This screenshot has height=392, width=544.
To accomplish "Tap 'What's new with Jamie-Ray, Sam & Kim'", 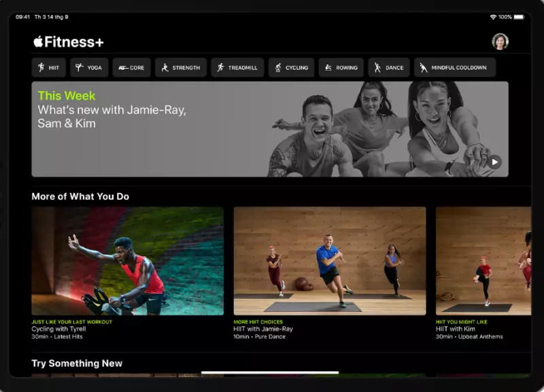I will (x=112, y=116).
